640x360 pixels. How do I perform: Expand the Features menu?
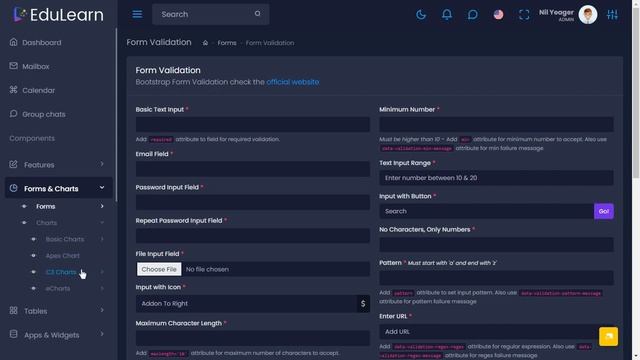click(x=58, y=164)
